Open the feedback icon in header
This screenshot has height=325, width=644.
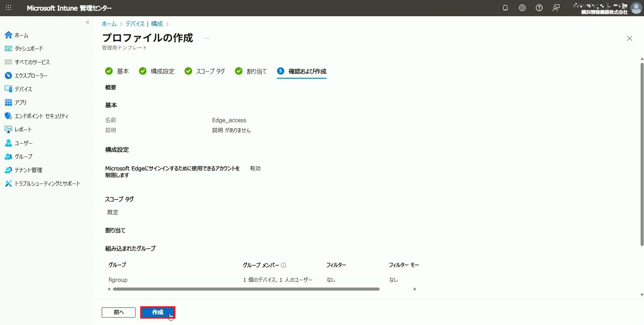(556, 8)
